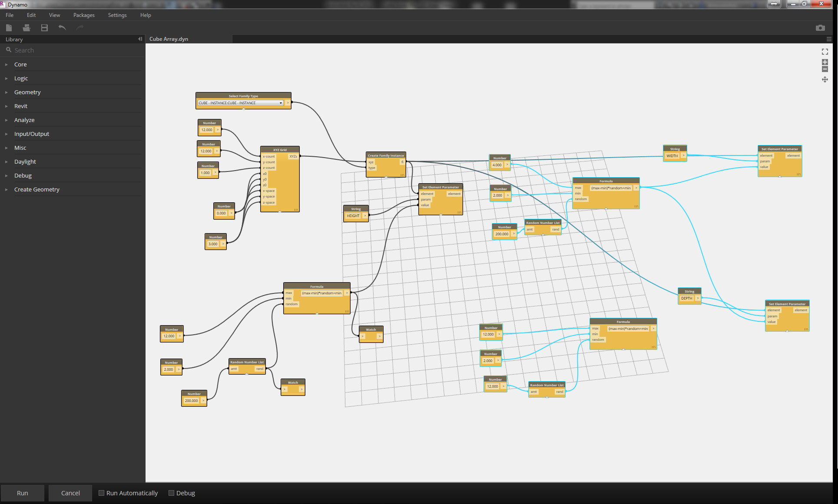The image size is (838, 504).
Task: Click the screenshot camera icon
Action: [820, 28]
